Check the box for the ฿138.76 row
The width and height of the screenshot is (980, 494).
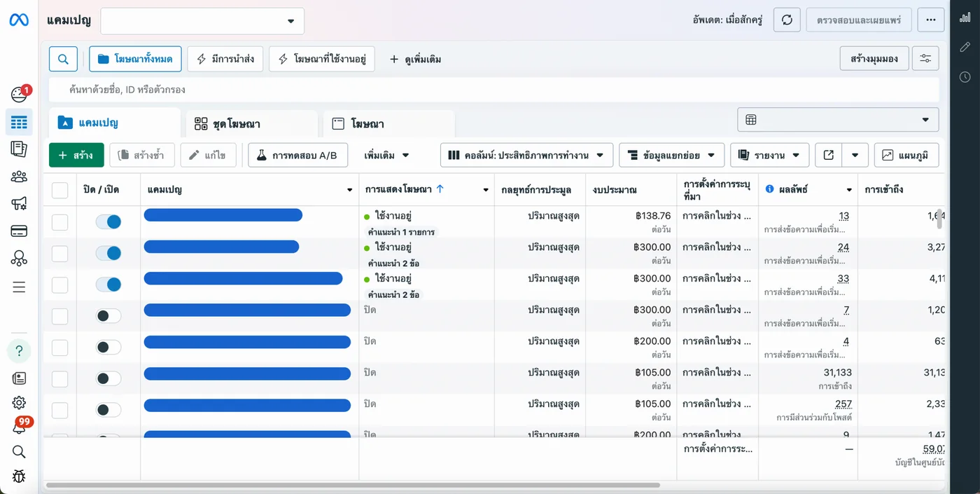pyautogui.click(x=60, y=222)
